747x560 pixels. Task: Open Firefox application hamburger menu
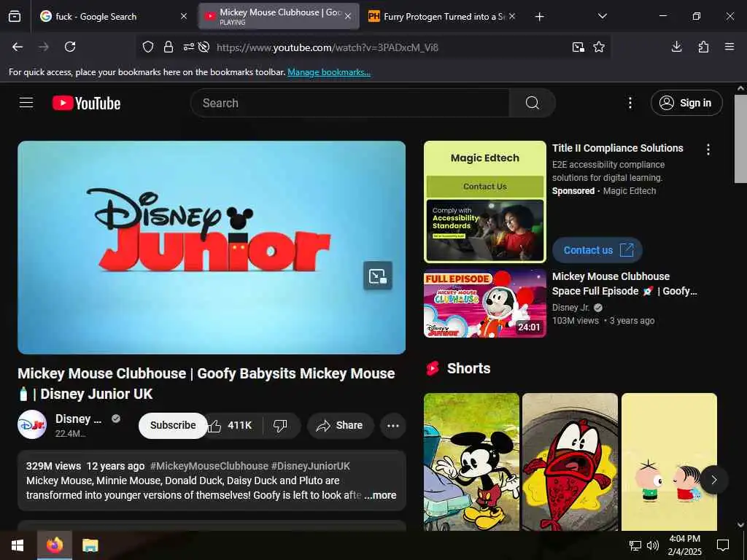729,47
